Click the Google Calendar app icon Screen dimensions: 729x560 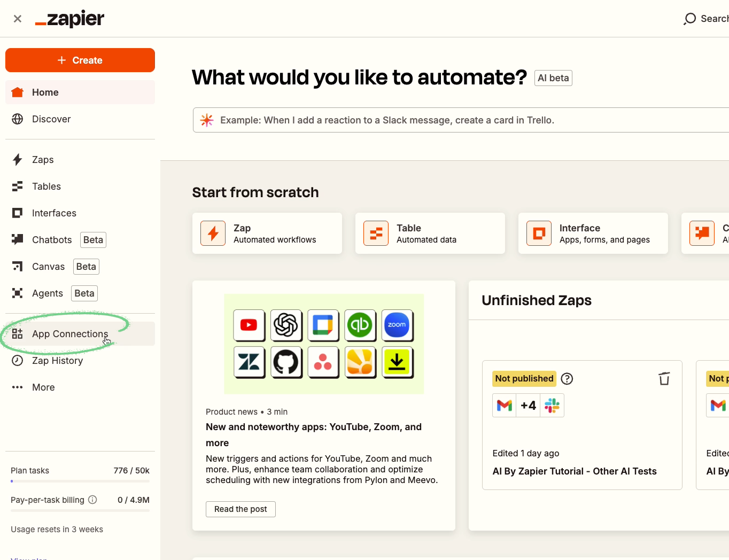(323, 325)
